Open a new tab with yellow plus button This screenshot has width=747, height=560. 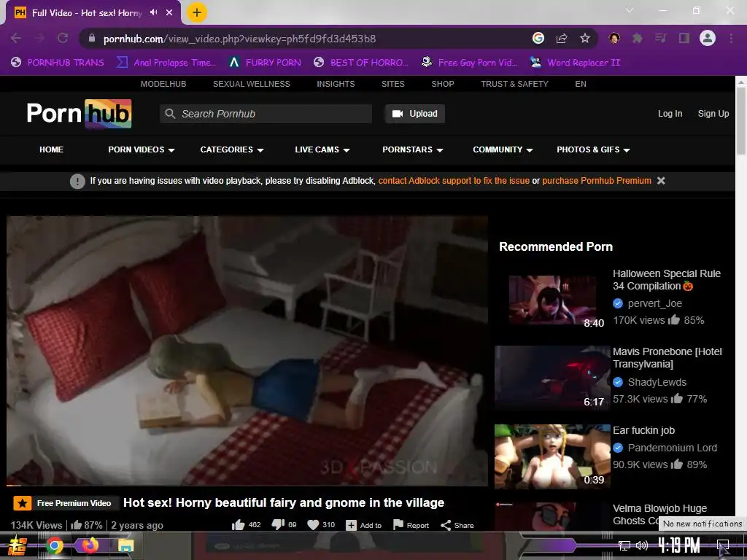pos(196,12)
